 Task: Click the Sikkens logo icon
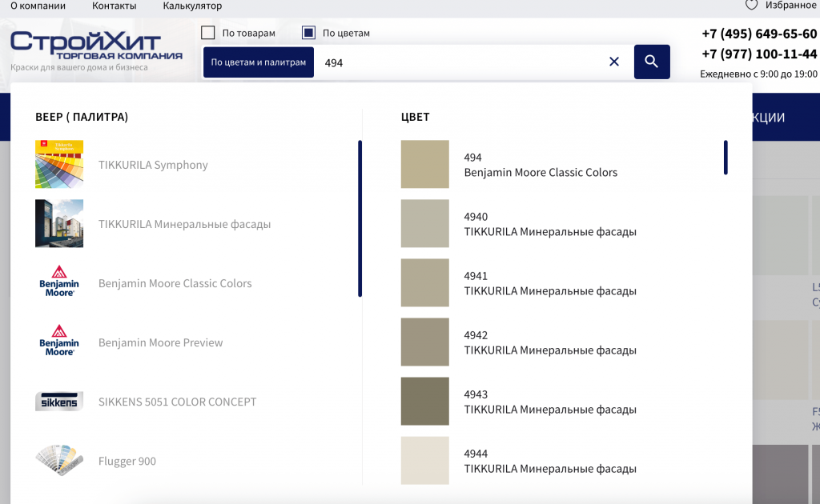point(59,401)
